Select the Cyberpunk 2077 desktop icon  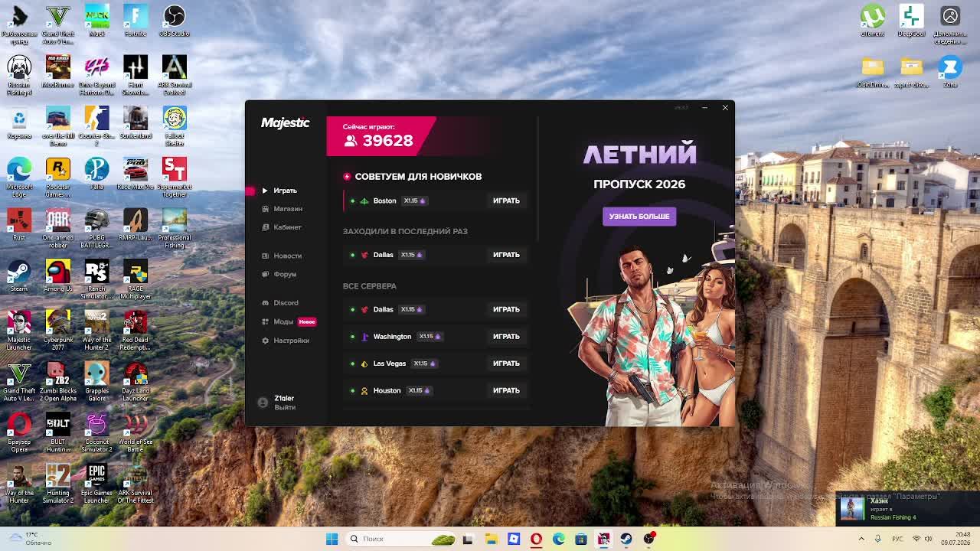tap(57, 331)
